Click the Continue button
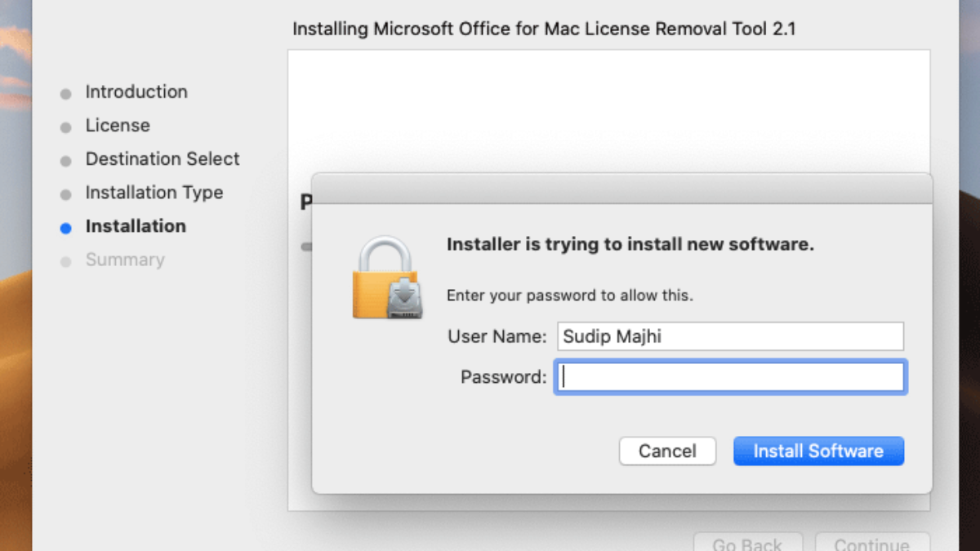The image size is (980, 551). 871,543
